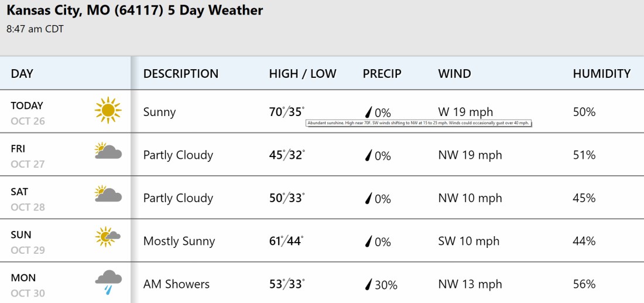Click the HIGH / LOW column header
Image resolution: width=644 pixels, height=303 pixels.
point(303,74)
